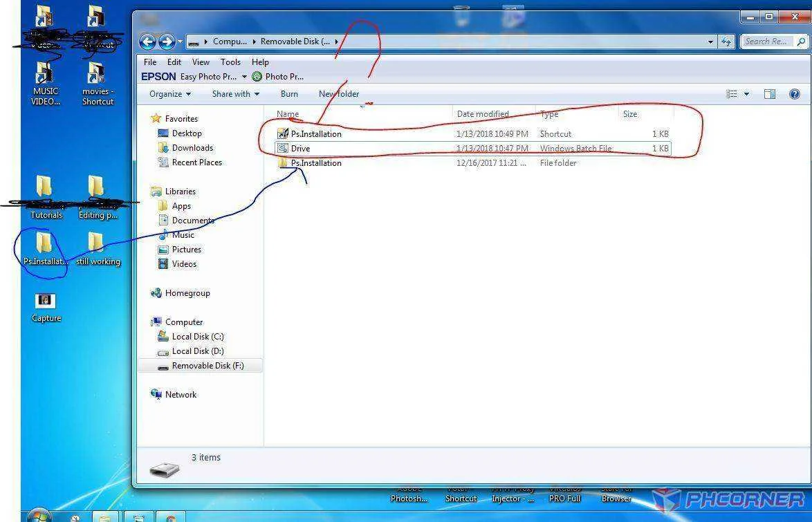Click Network in the navigation pane

(181, 395)
